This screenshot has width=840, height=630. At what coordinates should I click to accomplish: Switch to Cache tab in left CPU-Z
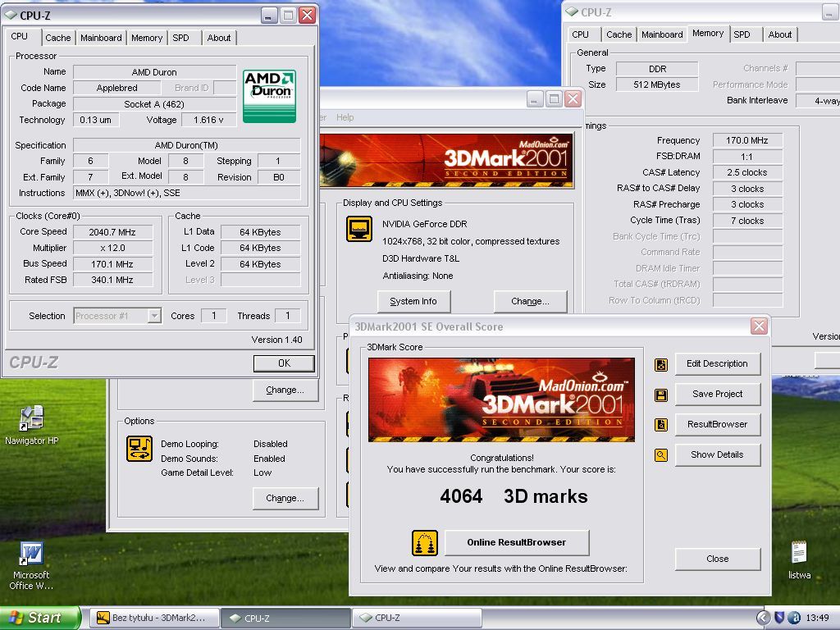point(58,38)
